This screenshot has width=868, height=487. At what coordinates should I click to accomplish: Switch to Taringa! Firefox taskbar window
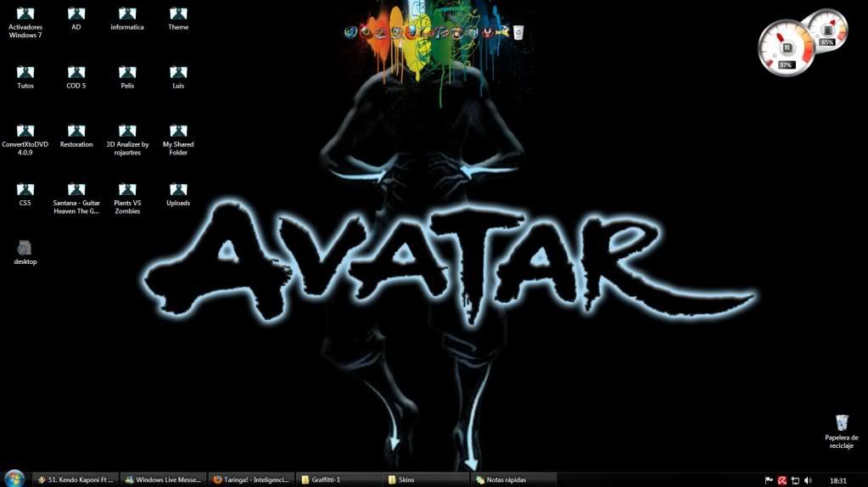(x=251, y=480)
